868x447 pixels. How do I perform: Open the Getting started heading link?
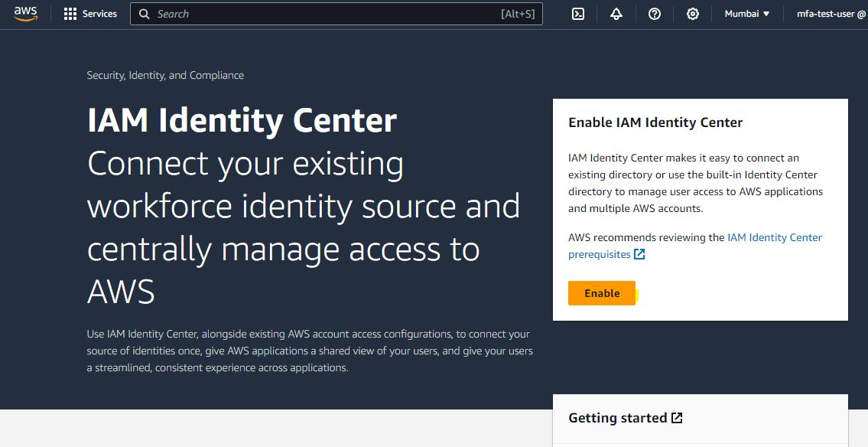(617, 418)
